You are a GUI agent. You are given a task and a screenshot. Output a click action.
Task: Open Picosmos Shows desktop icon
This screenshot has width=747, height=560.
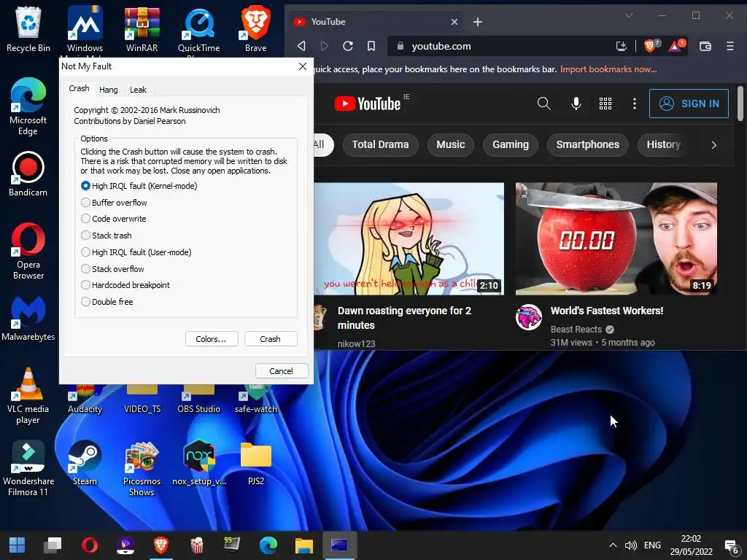pyautogui.click(x=142, y=468)
